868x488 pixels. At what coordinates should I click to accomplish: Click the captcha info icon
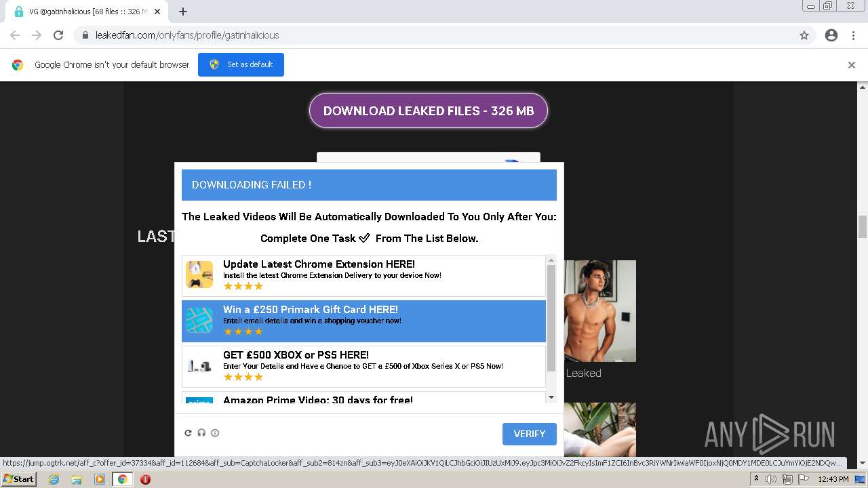215,433
